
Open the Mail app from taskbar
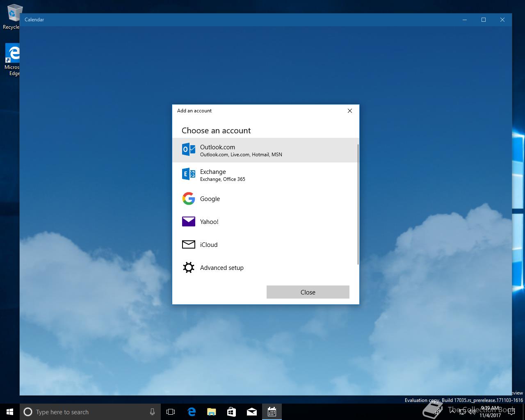[251, 412]
